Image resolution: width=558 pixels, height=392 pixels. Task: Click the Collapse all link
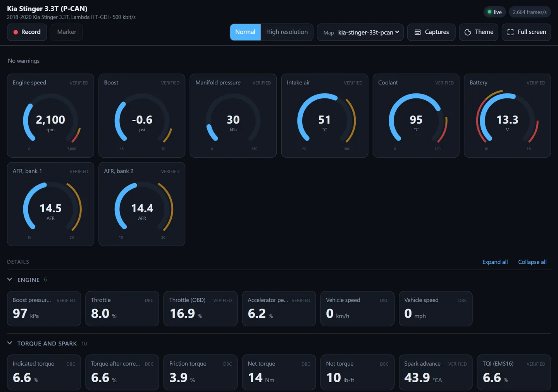(532, 262)
